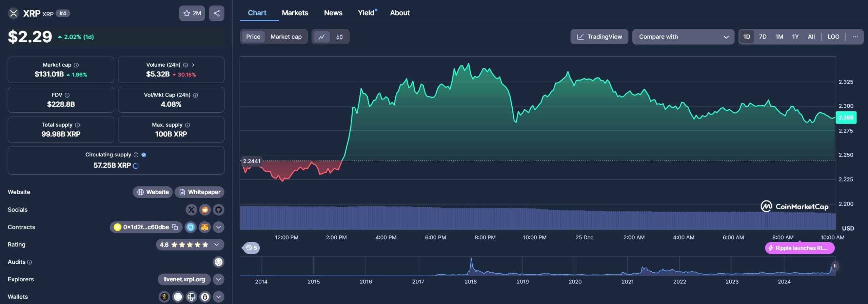Image resolution: width=868 pixels, height=304 pixels.
Task: Open the Chart tab
Action: pos(257,13)
